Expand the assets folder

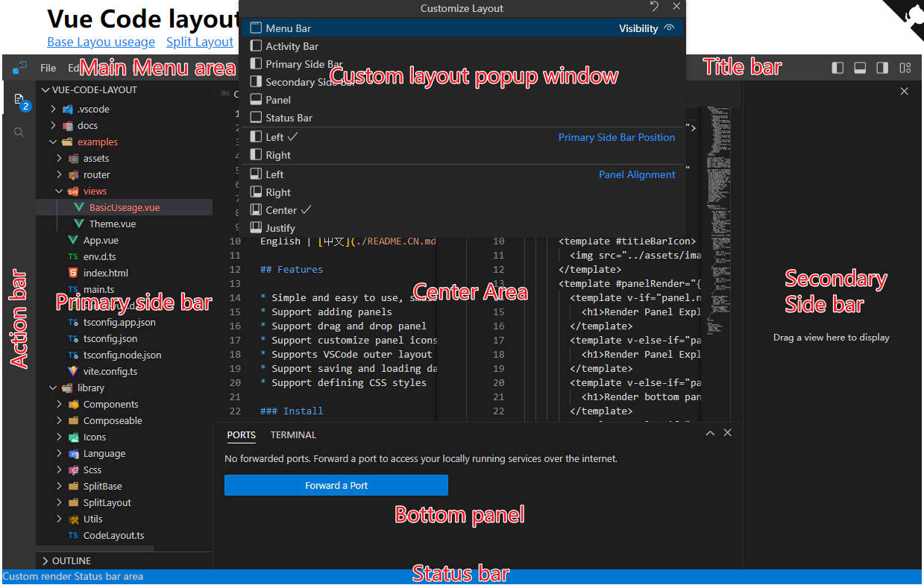click(125, 158)
